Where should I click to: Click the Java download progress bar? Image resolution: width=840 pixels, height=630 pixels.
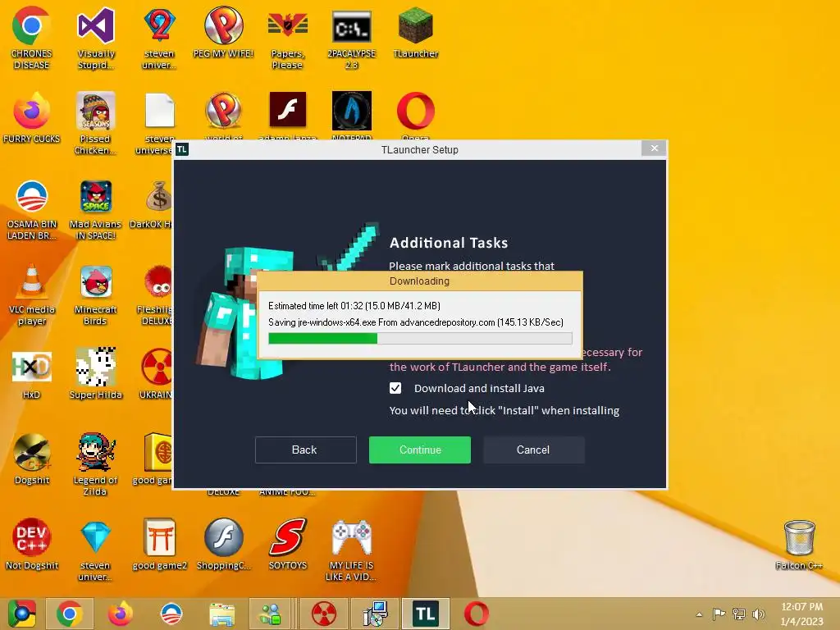(420, 338)
